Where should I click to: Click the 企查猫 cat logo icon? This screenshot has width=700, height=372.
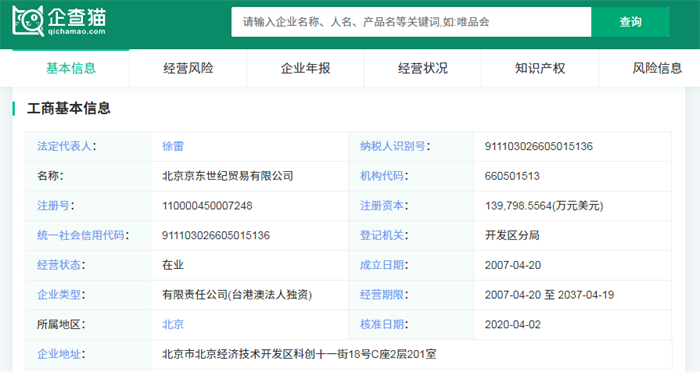[x=28, y=21]
